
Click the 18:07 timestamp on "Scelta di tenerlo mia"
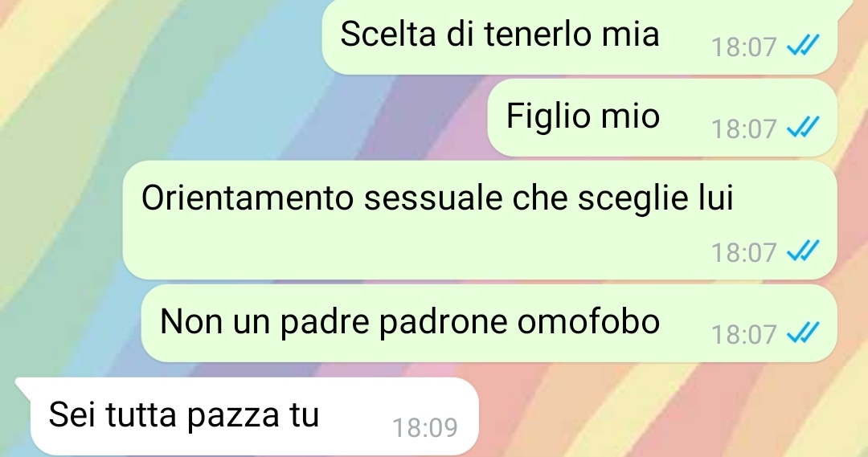coord(744,47)
